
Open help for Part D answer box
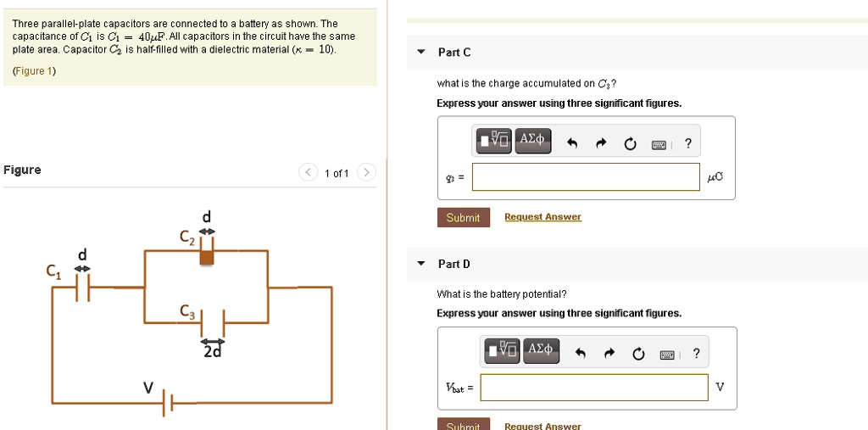click(x=696, y=354)
